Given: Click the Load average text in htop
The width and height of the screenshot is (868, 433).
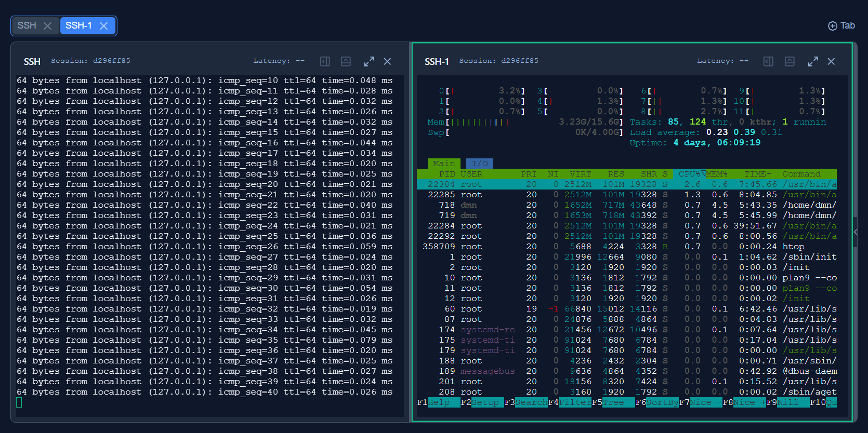Looking at the screenshot, I should [x=706, y=132].
